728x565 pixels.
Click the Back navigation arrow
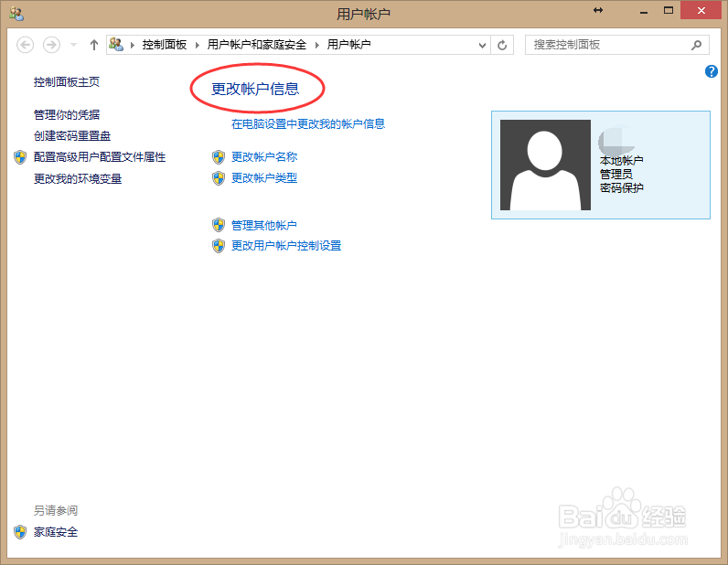click(25, 45)
